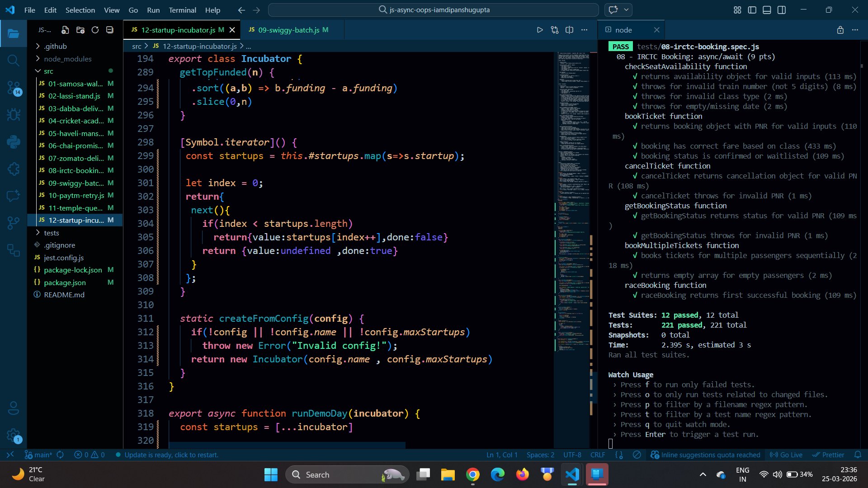Toggle the bottom panel layout button

click(x=767, y=10)
